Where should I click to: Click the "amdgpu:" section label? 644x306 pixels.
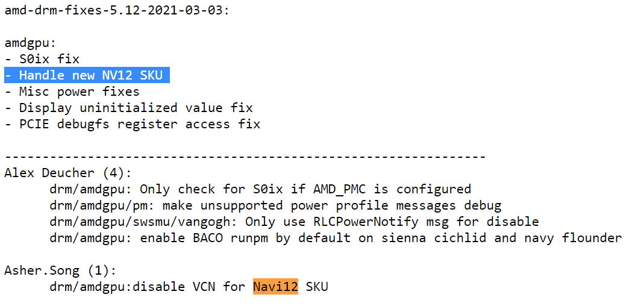pyautogui.click(x=30, y=43)
